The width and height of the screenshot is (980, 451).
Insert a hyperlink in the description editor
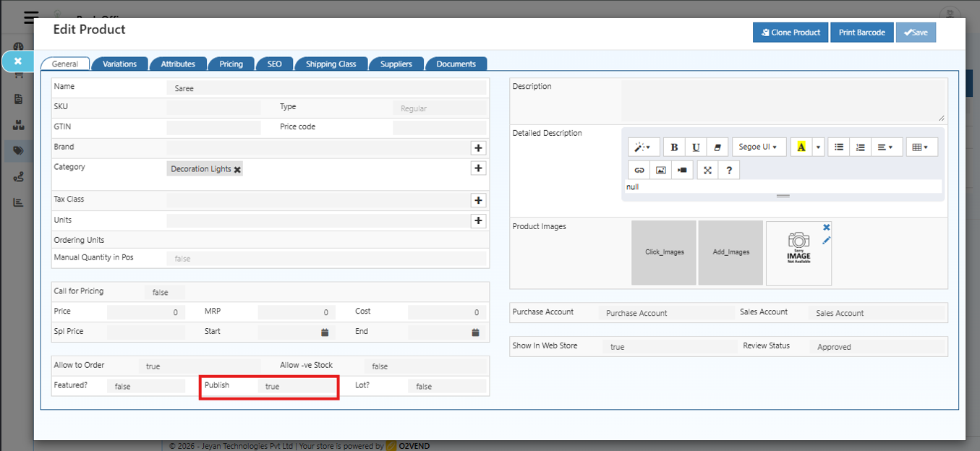[x=639, y=170]
